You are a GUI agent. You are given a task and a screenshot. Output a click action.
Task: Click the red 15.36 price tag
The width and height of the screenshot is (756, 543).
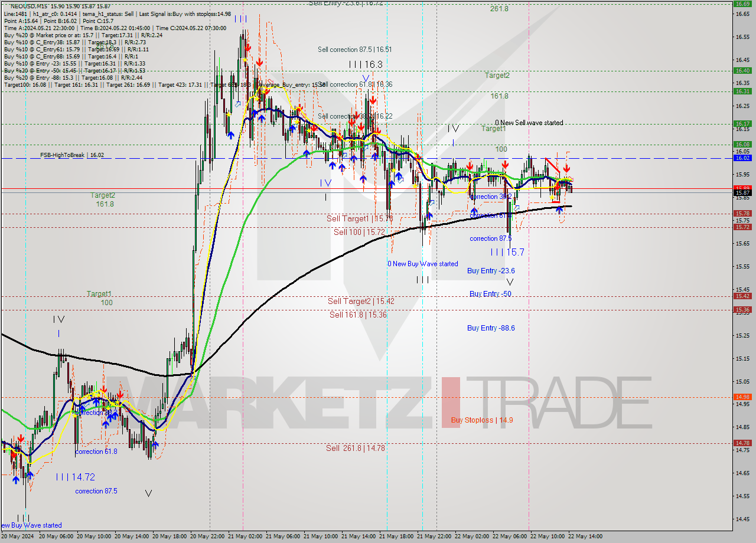point(742,309)
